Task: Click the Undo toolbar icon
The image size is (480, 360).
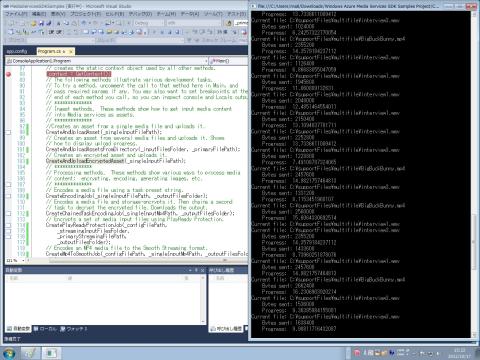Action: pyautogui.click(x=84, y=23)
